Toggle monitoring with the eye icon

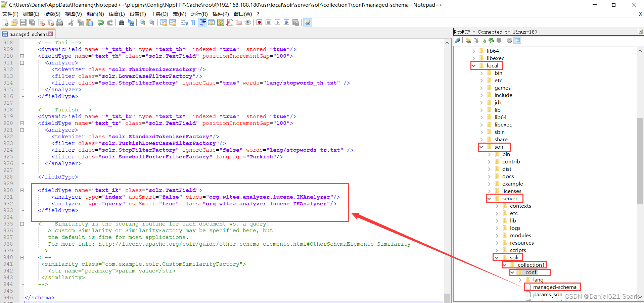point(248,22)
